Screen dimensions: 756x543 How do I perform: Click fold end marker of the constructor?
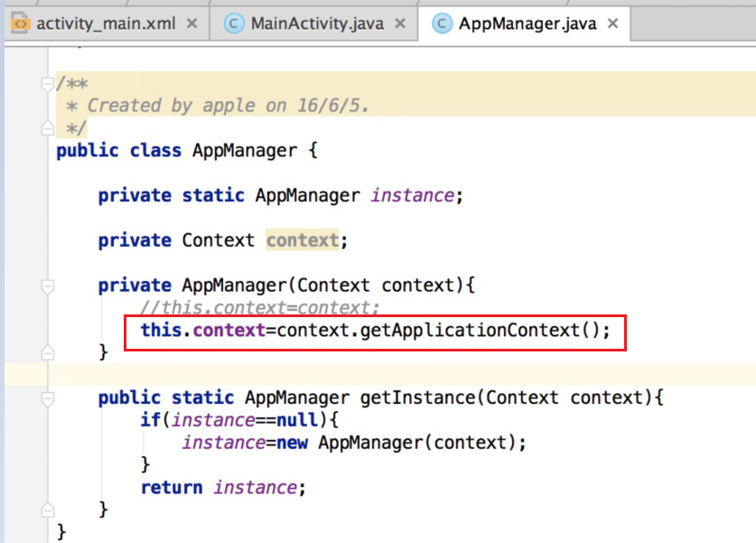coord(47,352)
